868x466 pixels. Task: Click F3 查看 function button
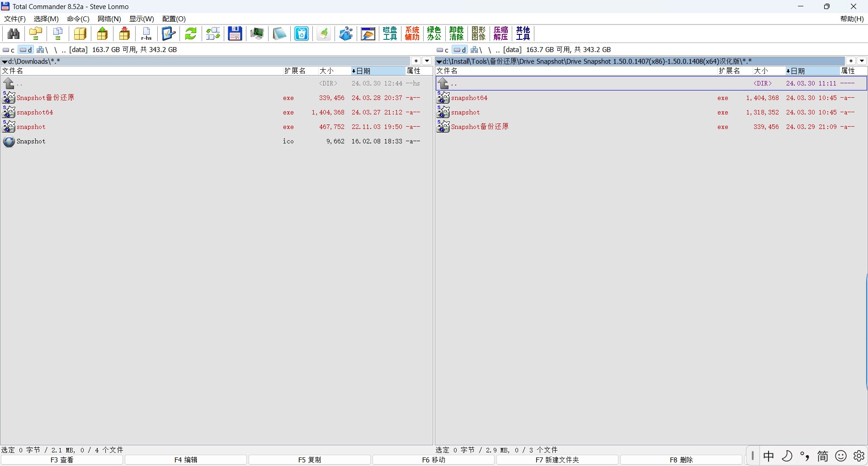pos(62,460)
